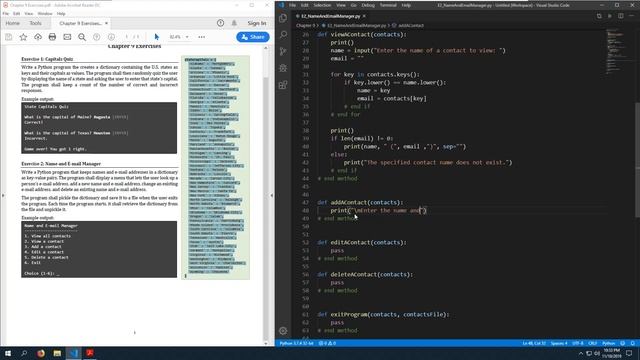The width and height of the screenshot is (640, 360).
Task: Print the PDF with the printer icon
Action: [x=52, y=37]
